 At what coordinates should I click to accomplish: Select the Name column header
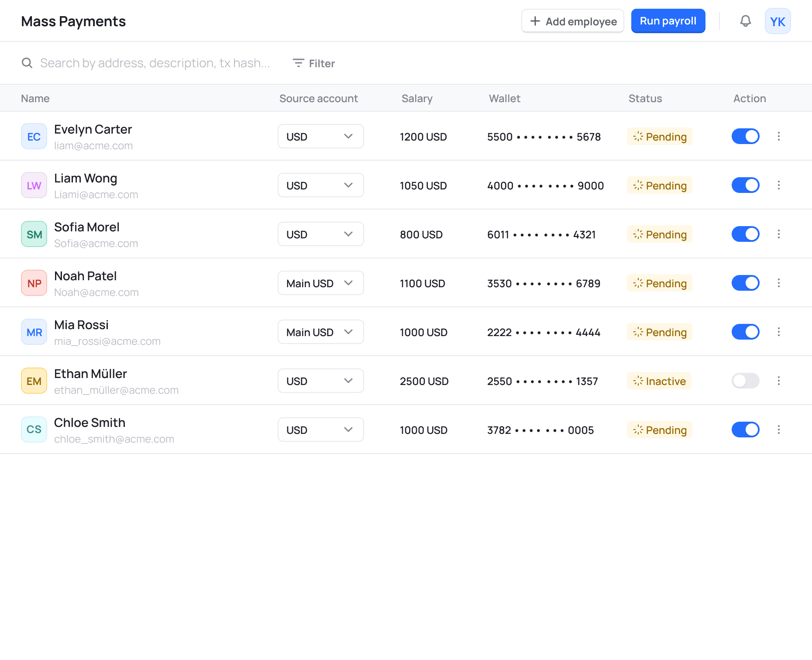tap(35, 98)
